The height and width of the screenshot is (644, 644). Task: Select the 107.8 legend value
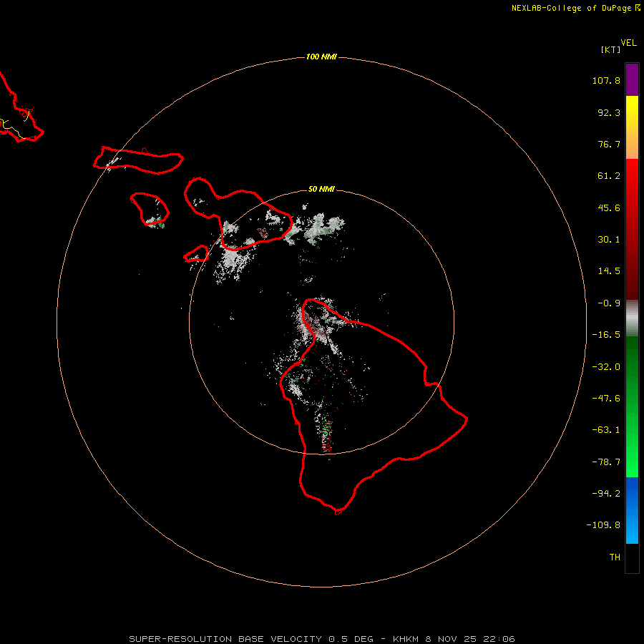[606, 80]
